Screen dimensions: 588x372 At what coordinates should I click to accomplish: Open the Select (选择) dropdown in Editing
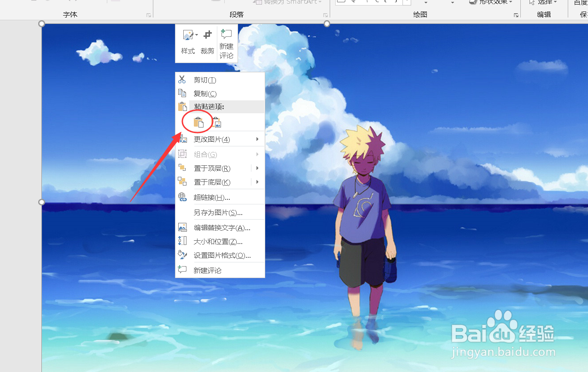[543, 2]
